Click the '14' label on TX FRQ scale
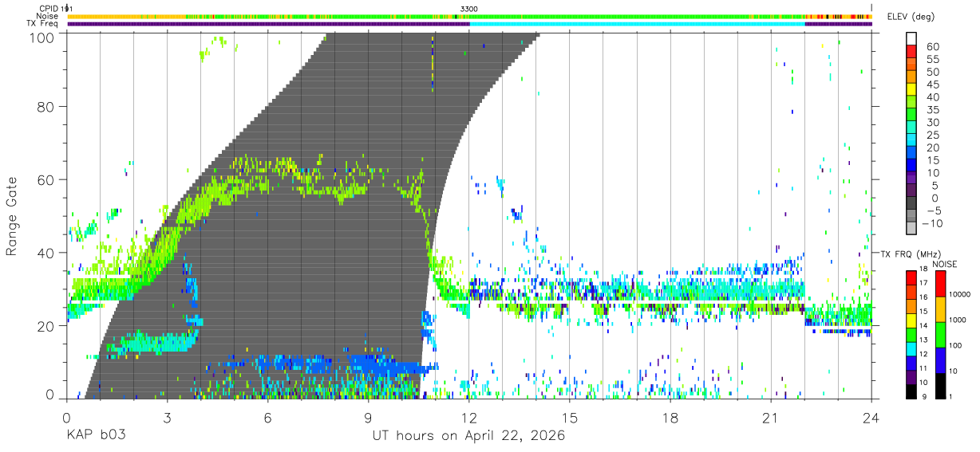 pyautogui.click(x=923, y=326)
